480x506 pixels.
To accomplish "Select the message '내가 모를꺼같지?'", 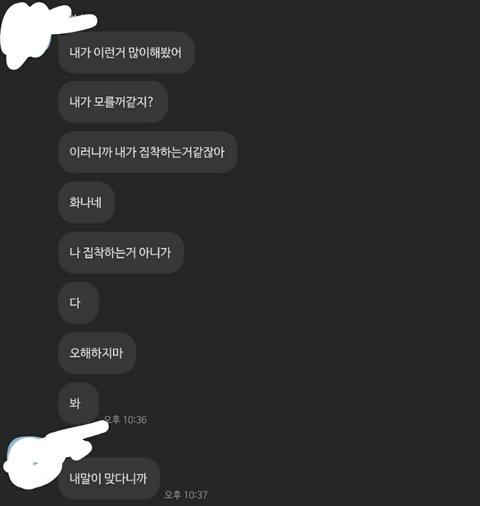I will pos(113,102).
